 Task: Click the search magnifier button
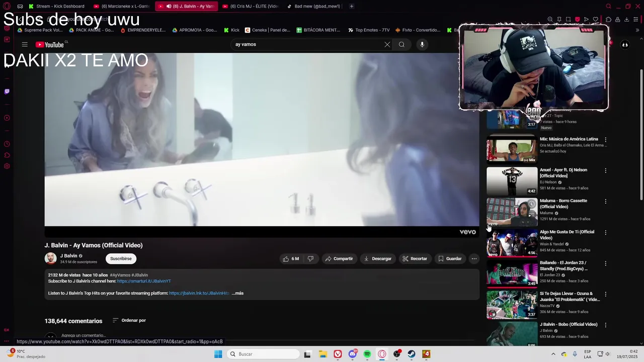point(401,44)
